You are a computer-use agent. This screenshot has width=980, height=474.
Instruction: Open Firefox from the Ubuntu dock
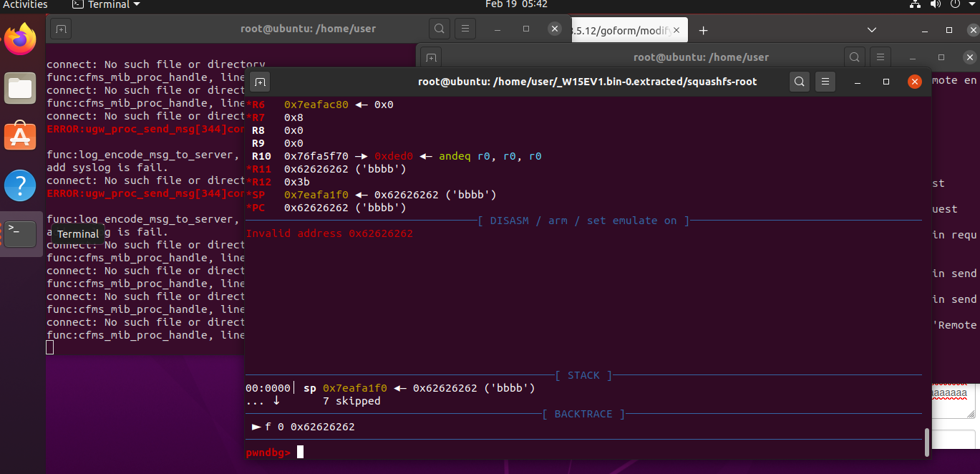coord(20,39)
